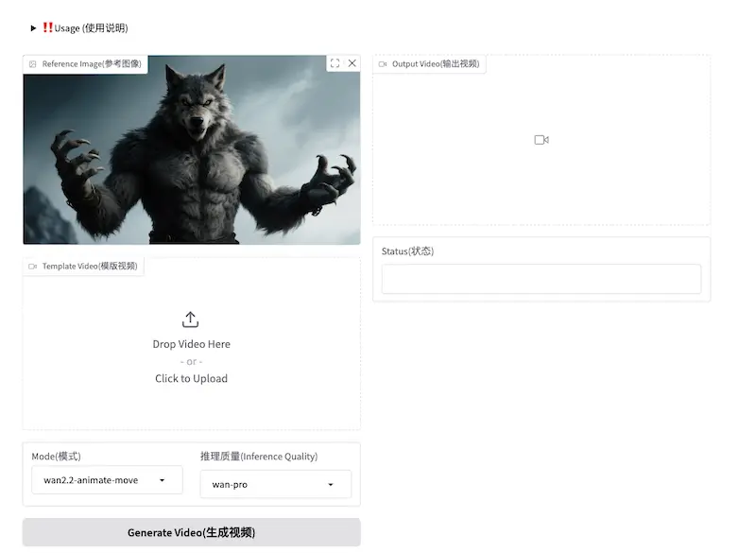The height and width of the screenshot is (553, 756).
Task: Click the Reference Image panel label
Action: tap(91, 63)
